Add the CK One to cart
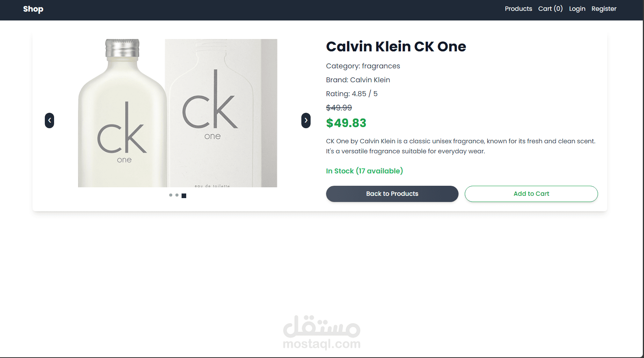Image resolution: width=644 pixels, height=358 pixels. pos(531,194)
